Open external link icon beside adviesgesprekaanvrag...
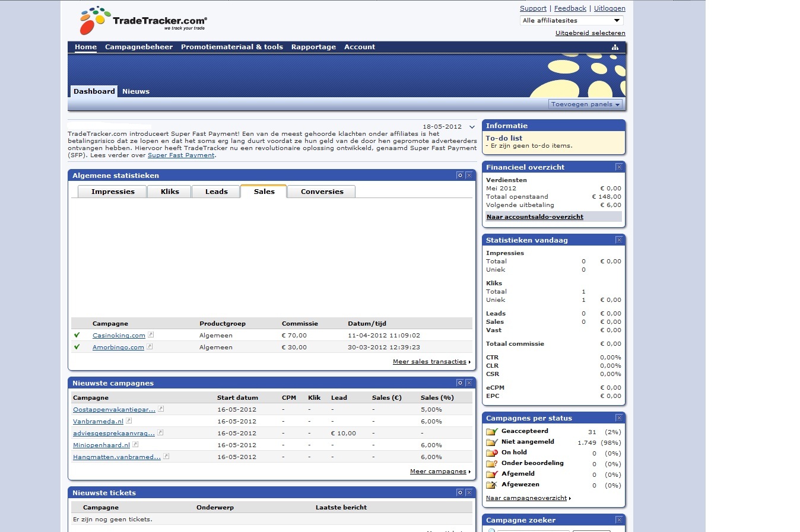 [160, 433]
